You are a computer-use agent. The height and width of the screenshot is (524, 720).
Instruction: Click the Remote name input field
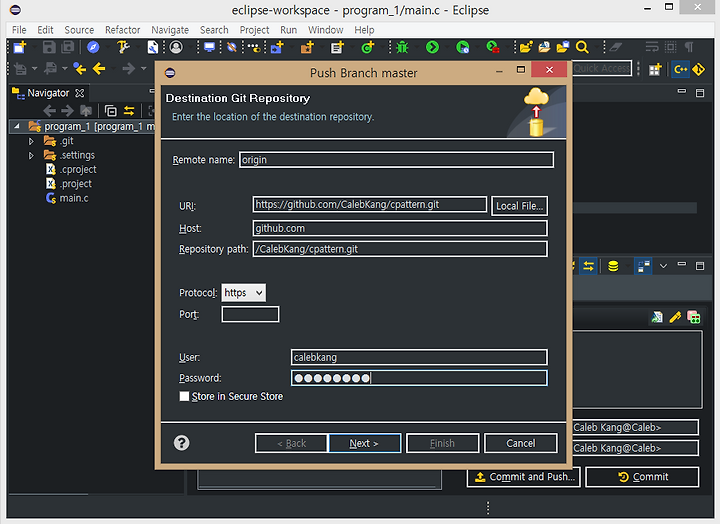(396, 160)
